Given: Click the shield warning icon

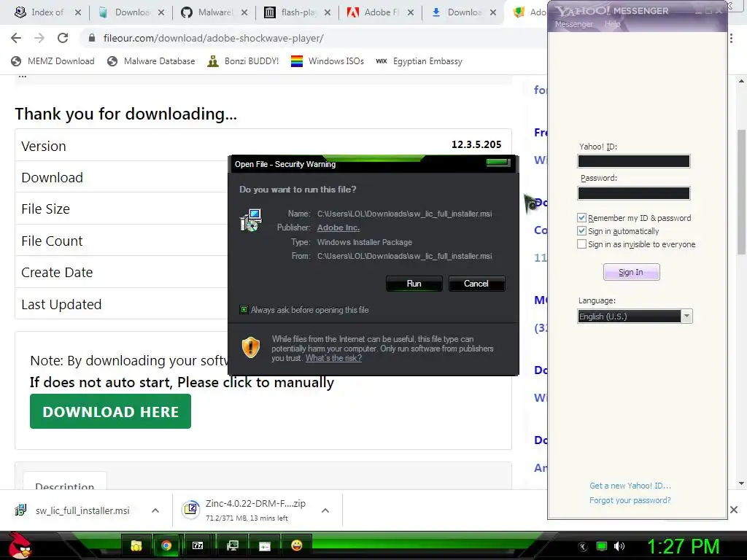Looking at the screenshot, I should [251, 347].
